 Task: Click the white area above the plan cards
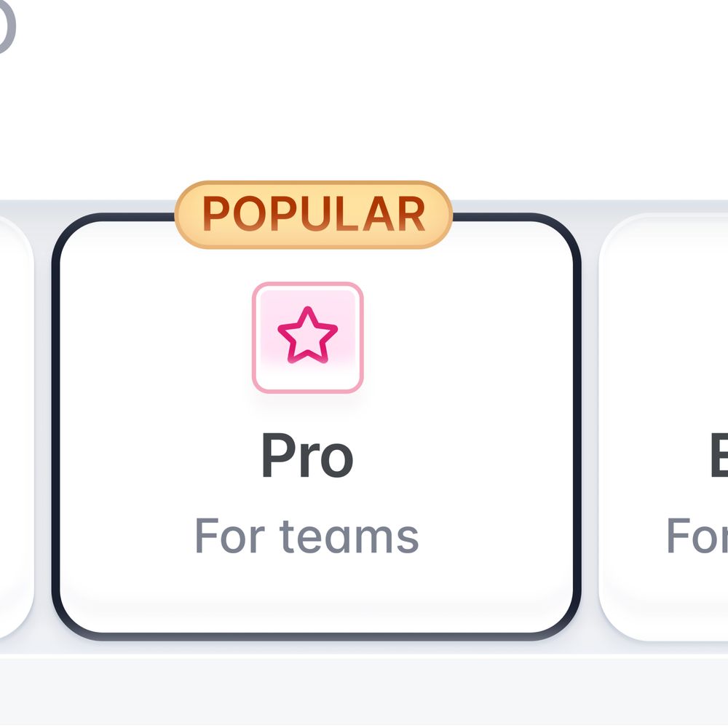[x=364, y=109]
